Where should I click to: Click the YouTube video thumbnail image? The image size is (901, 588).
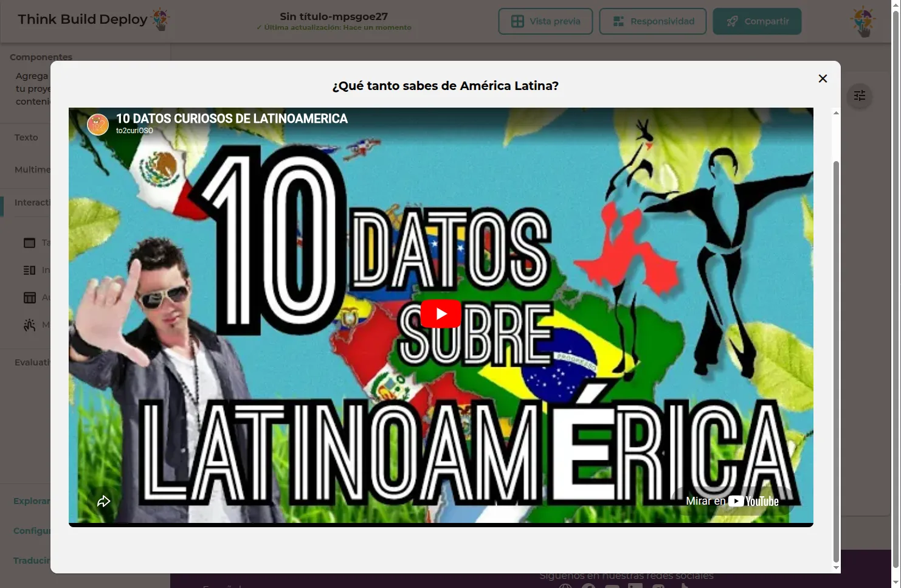pyautogui.click(x=441, y=316)
